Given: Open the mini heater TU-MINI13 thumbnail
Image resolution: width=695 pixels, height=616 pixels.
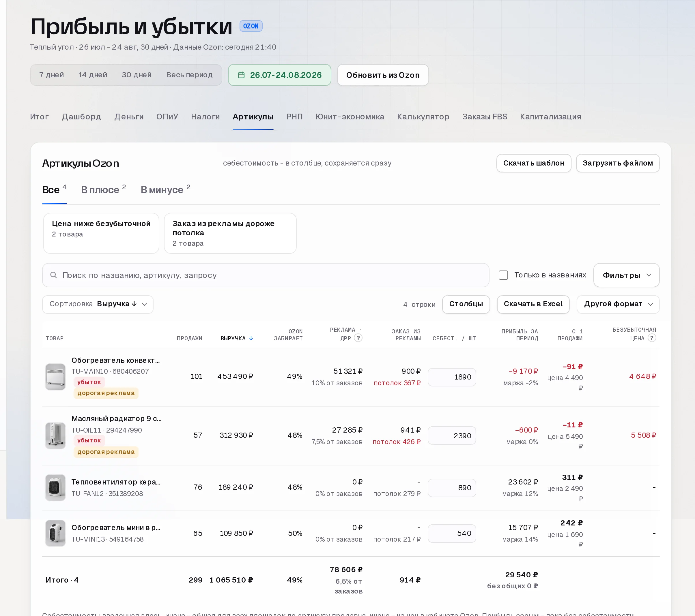Looking at the screenshot, I should [x=55, y=533].
